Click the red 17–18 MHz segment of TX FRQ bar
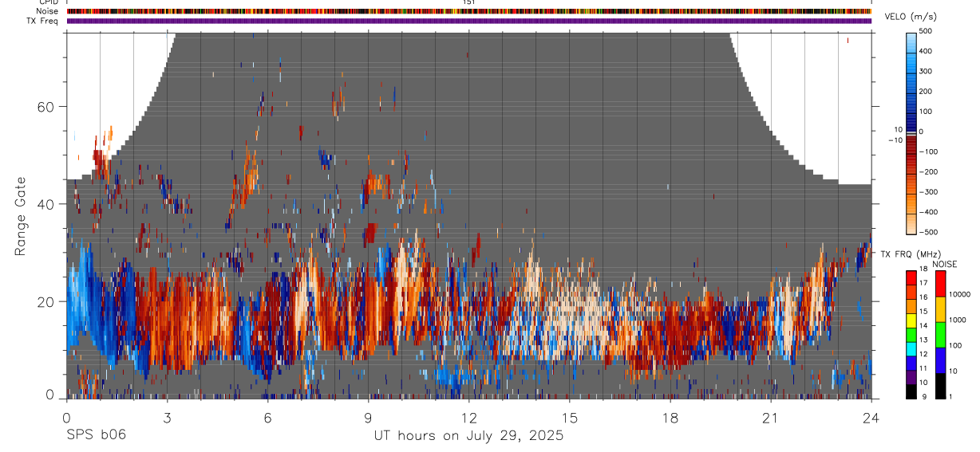This screenshot has height=452, width=980. 911,278
